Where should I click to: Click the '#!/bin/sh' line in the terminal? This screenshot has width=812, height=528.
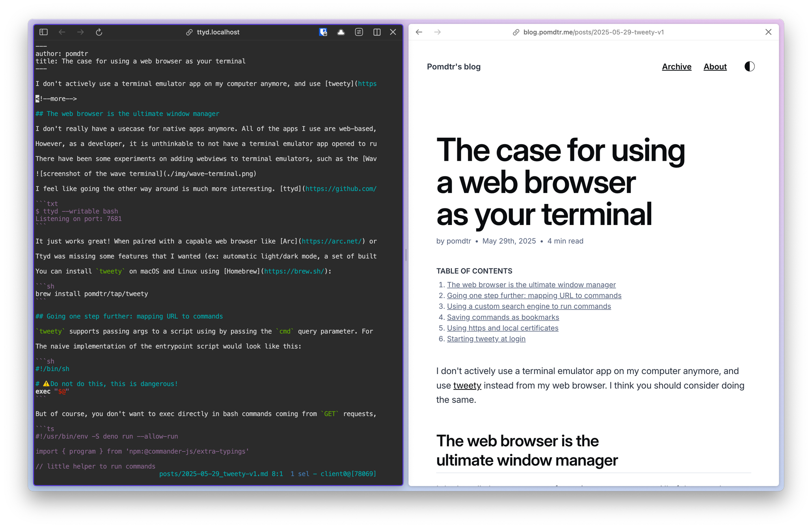tap(52, 369)
